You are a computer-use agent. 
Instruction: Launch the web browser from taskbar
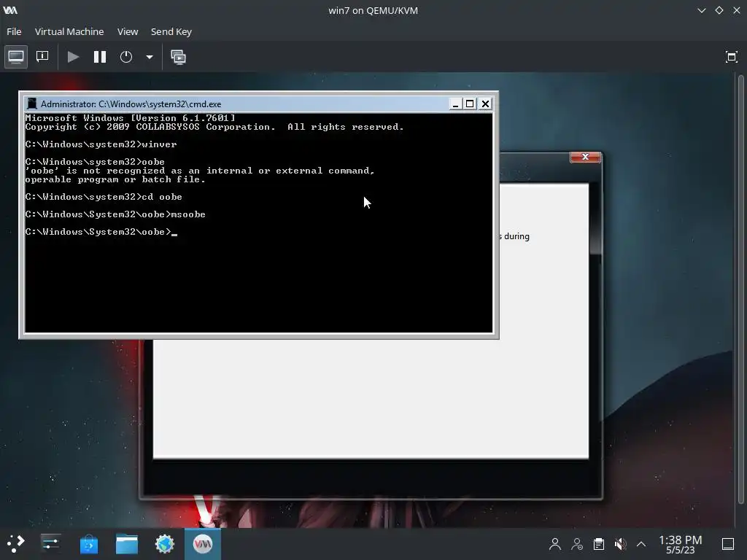tap(165, 544)
